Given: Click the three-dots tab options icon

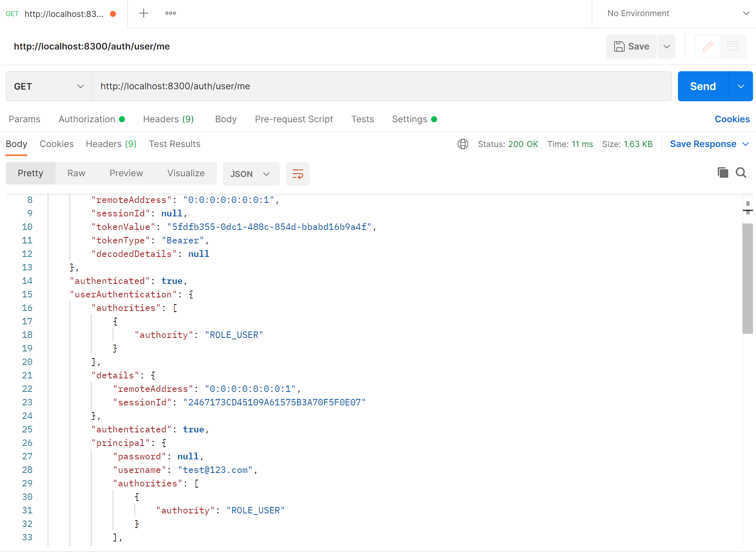Looking at the screenshot, I should [x=170, y=13].
